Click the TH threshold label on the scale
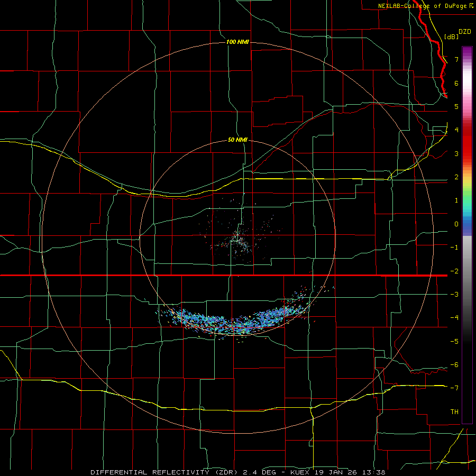476x476 pixels. coord(454,412)
